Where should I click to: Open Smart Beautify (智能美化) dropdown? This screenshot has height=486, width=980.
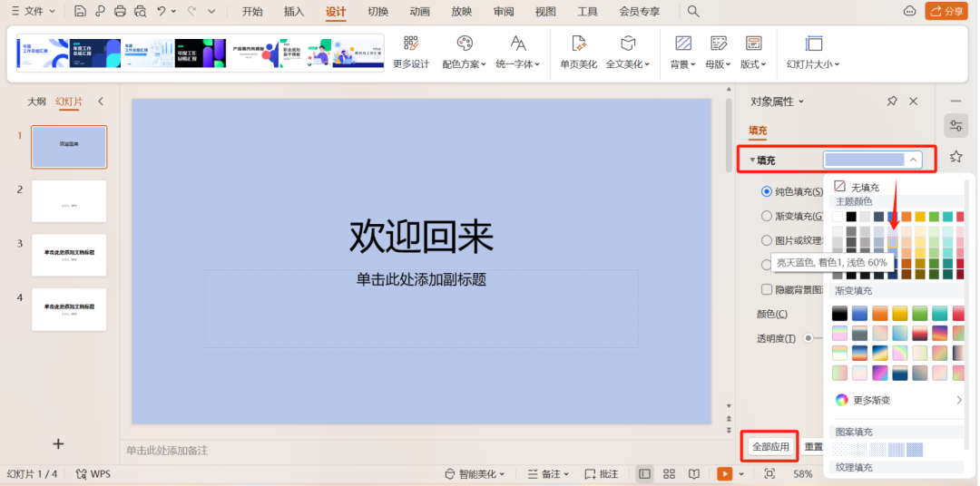pos(475,474)
